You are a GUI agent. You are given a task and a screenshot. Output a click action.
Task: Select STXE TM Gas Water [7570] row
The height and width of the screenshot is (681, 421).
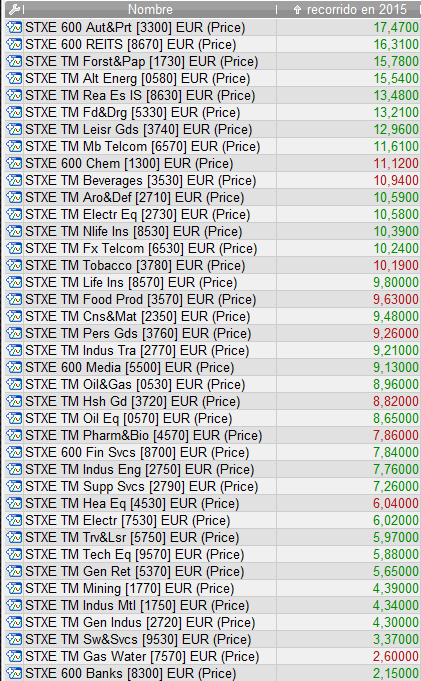[212, 656]
